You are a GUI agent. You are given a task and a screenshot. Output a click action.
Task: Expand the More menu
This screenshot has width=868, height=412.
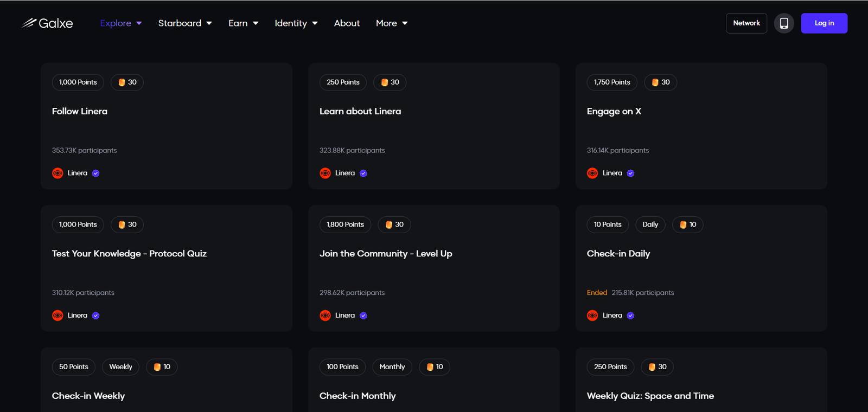click(391, 23)
